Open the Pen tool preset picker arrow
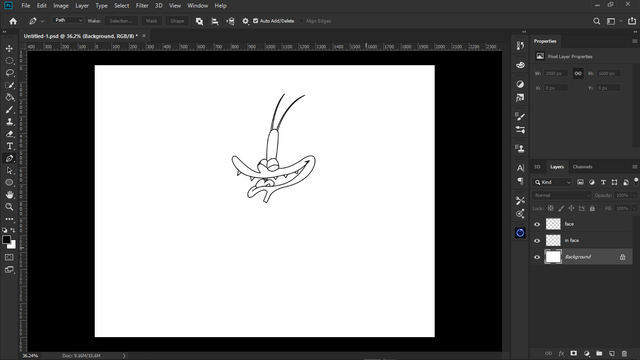Viewport: 640px width, 360px height. coord(42,21)
